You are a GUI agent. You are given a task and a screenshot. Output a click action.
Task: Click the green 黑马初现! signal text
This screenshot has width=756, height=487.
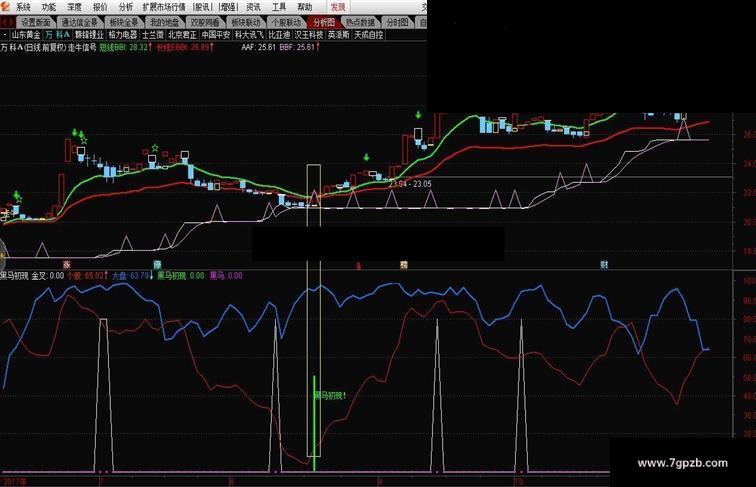click(330, 396)
